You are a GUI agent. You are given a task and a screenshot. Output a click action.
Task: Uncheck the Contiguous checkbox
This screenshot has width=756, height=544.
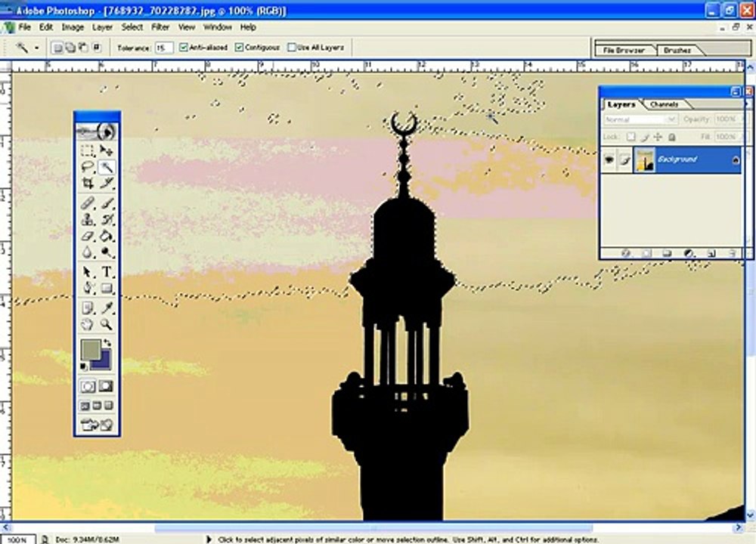coord(239,47)
